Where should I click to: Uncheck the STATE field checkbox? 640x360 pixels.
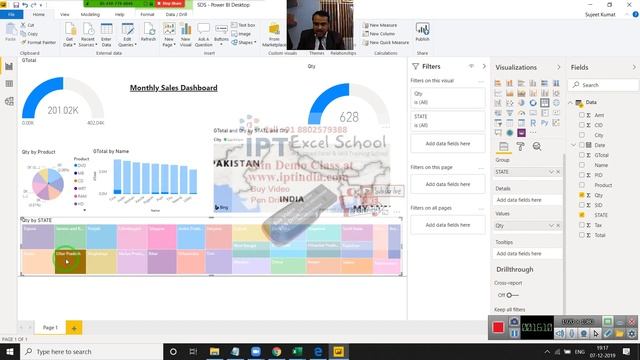[x=582, y=215]
